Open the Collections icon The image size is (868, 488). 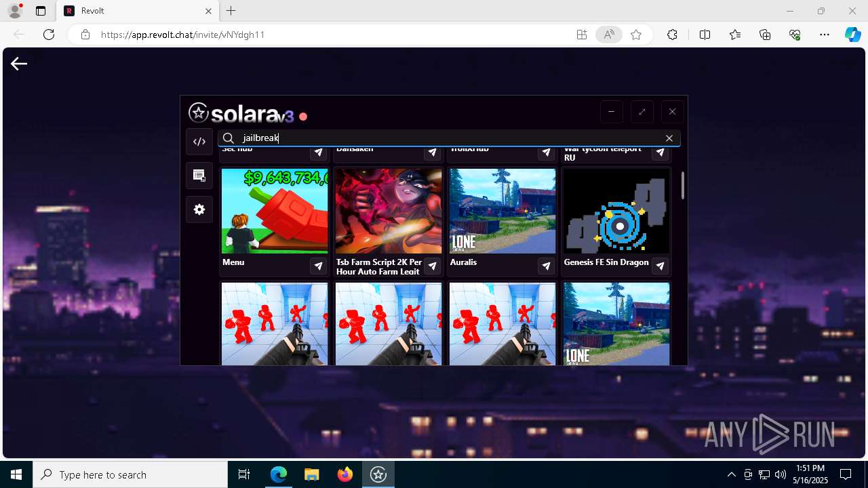(765, 35)
